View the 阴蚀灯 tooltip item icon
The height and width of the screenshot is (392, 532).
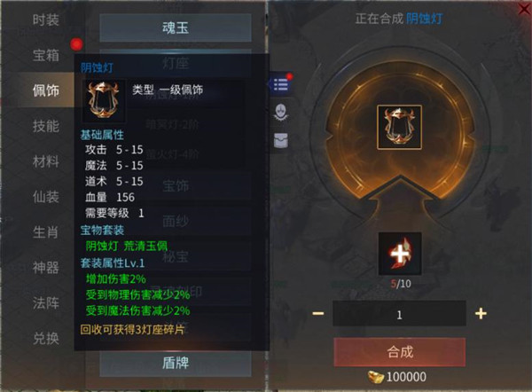(x=104, y=100)
